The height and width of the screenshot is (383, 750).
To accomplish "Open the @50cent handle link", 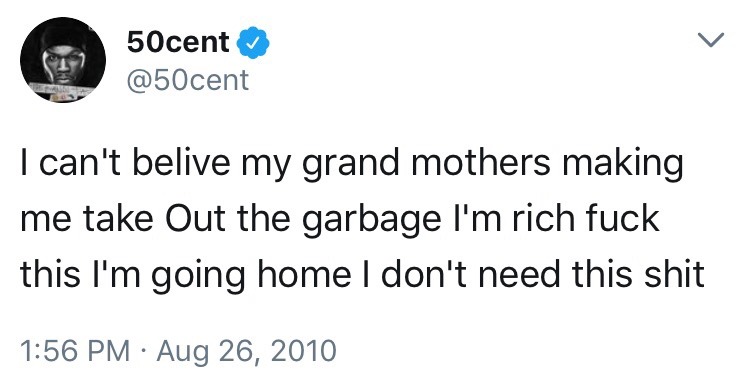I will tap(188, 80).
